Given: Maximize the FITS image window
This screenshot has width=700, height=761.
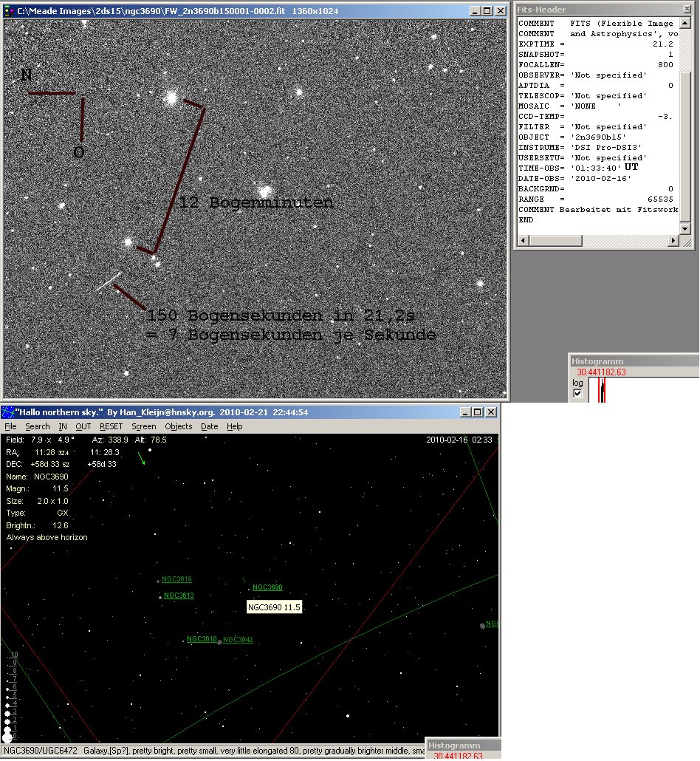Looking at the screenshot, I should coord(486,11).
